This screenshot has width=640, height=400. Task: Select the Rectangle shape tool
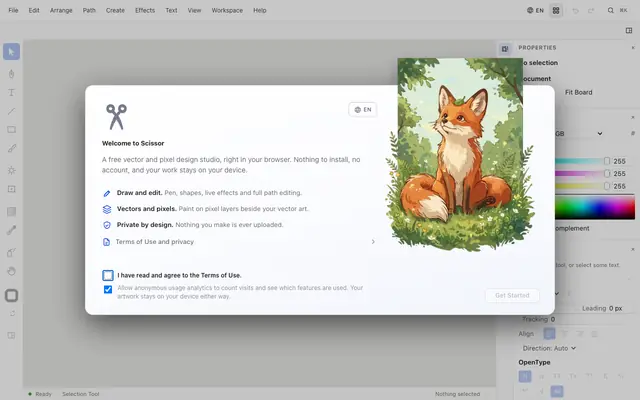pyautogui.click(x=11, y=130)
